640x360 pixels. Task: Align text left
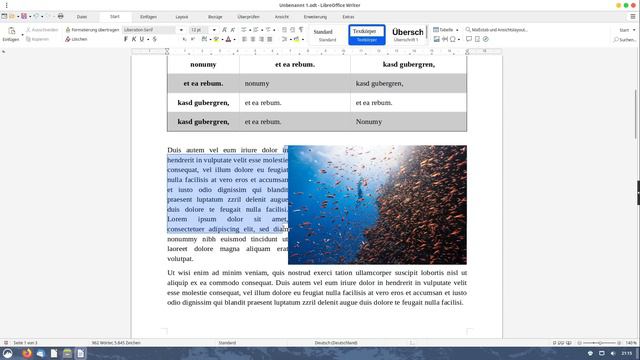pyautogui.click(x=244, y=39)
